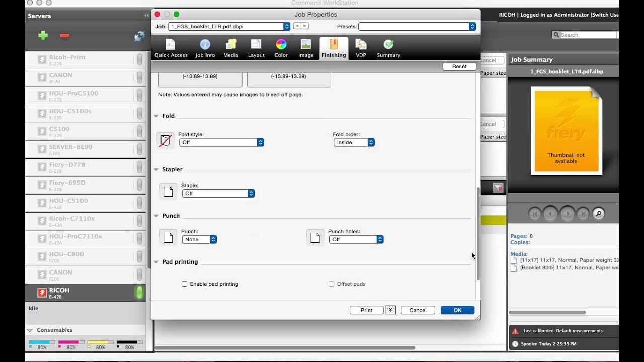Screen dimensions: 644x362
Task: Toggle the green connection switch for RICOH
Action: [139, 293]
